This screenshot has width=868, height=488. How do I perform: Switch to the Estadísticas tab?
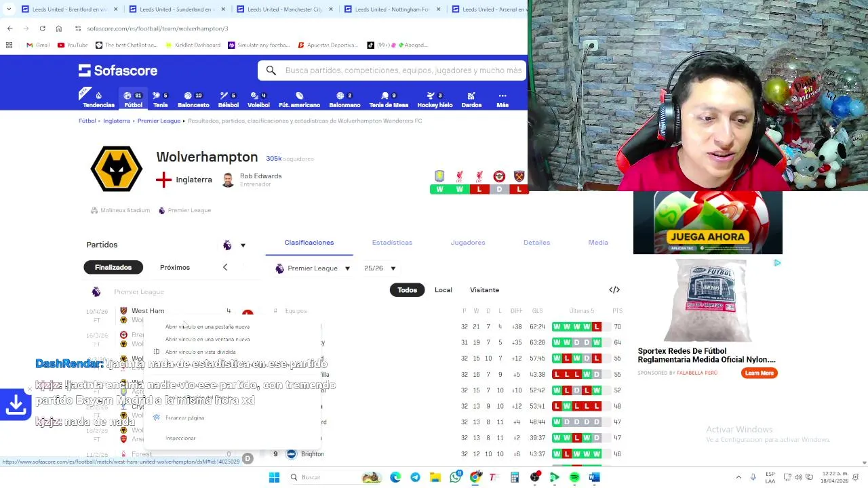(392, 243)
